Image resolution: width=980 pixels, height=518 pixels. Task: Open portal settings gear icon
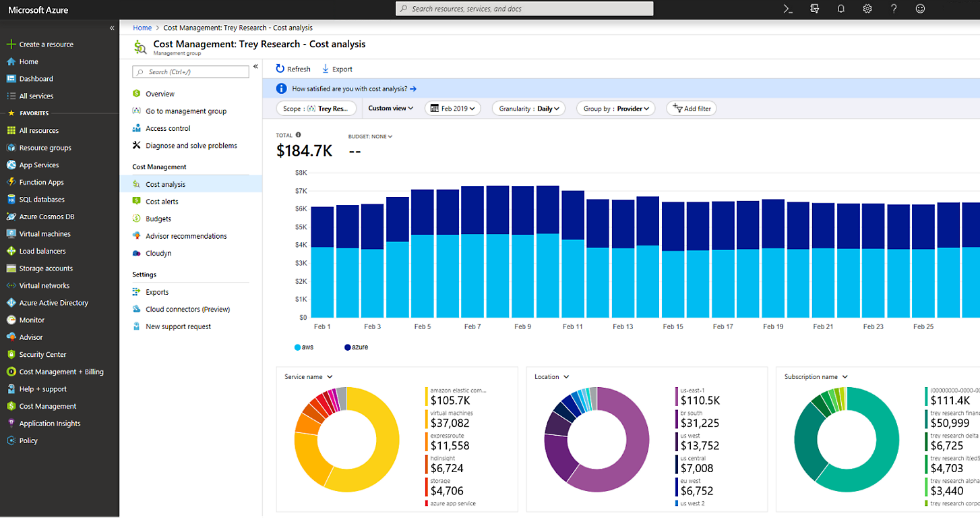[x=867, y=9]
